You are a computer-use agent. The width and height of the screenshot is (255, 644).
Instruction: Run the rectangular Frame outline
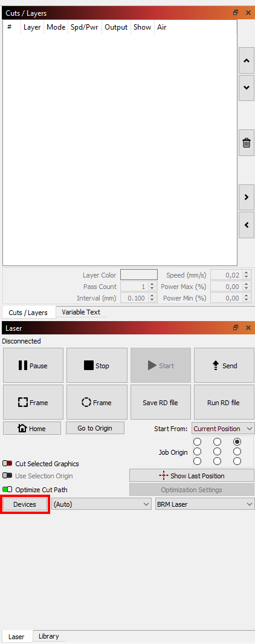pos(33,403)
